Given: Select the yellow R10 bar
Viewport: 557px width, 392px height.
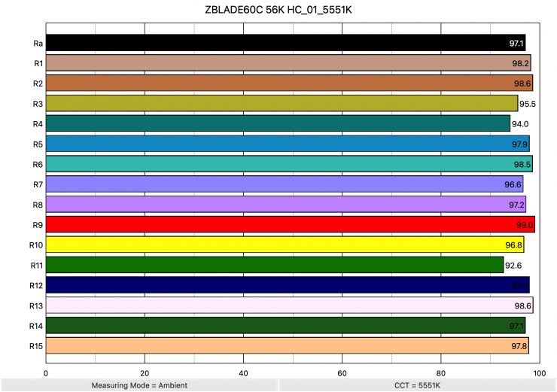Looking at the screenshot, I should pos(285,245).
